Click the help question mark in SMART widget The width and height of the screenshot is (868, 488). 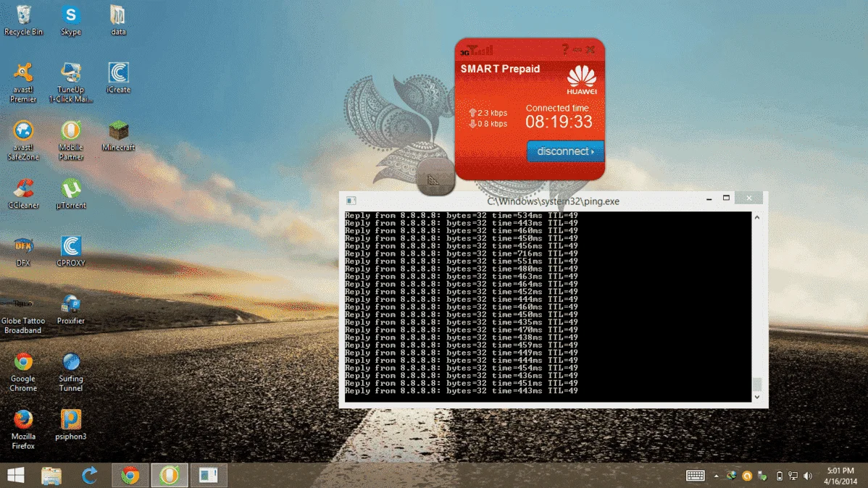click(564, 50)
